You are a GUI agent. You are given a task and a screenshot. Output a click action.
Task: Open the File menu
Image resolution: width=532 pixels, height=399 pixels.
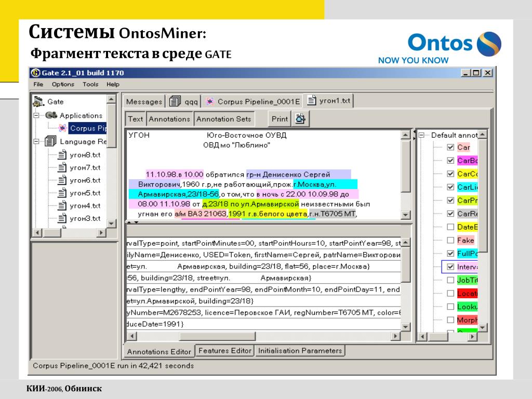tap(38, 84)
